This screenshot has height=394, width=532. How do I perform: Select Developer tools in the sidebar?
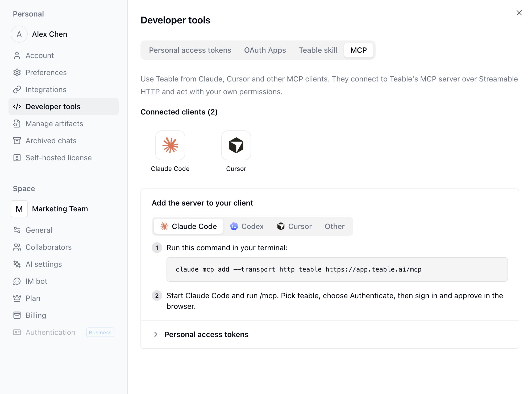(x=64, y=106)
